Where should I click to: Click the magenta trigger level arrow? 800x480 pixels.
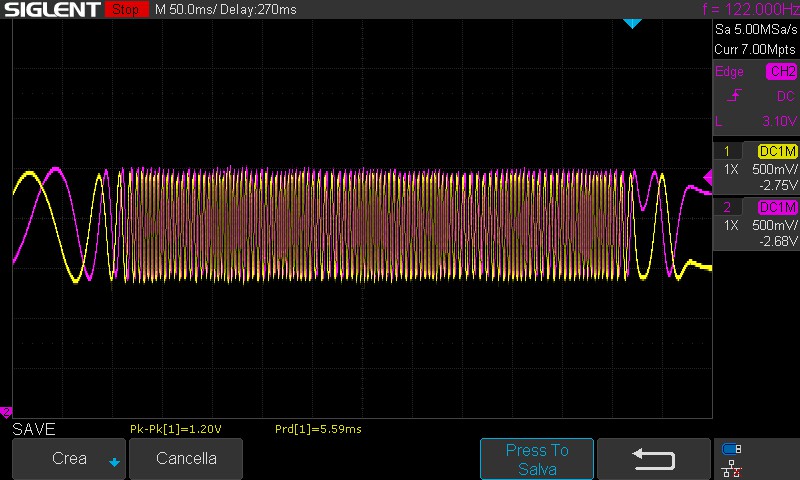pos(707,178)
